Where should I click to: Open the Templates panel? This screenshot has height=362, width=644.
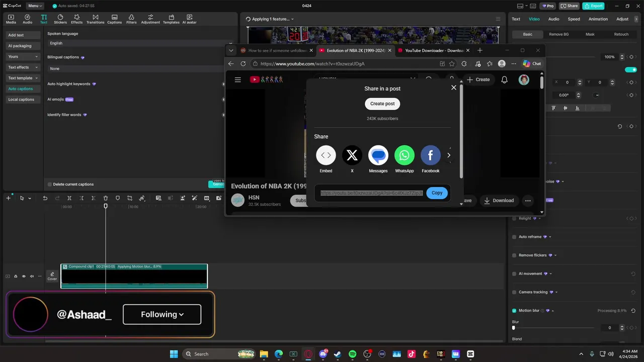pyautogui.click(x=171, y=19)
